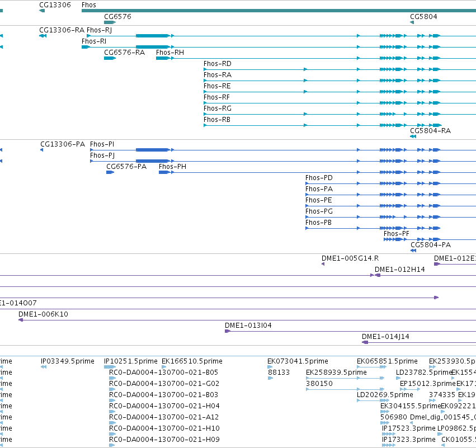Open the CG5804-PA protein label
The width and height of the screenshot is (476, 448).
click(x=431, y=245)
